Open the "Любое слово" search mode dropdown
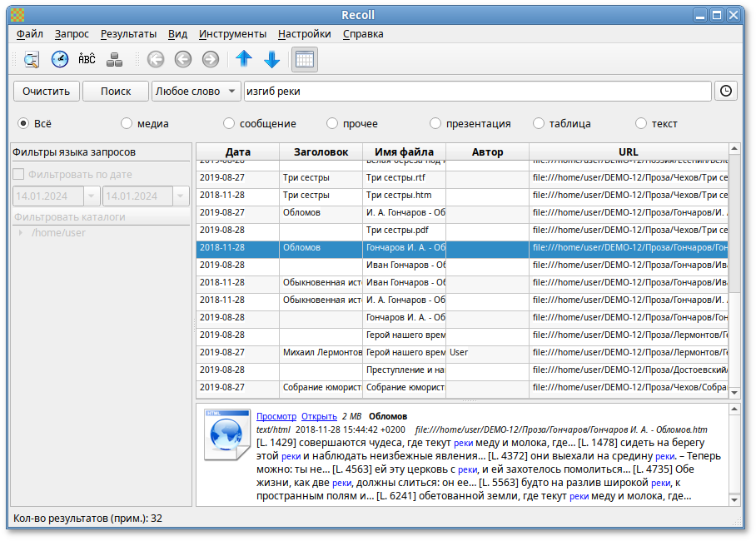Screen dimensions: 756x541 [196, 91]
